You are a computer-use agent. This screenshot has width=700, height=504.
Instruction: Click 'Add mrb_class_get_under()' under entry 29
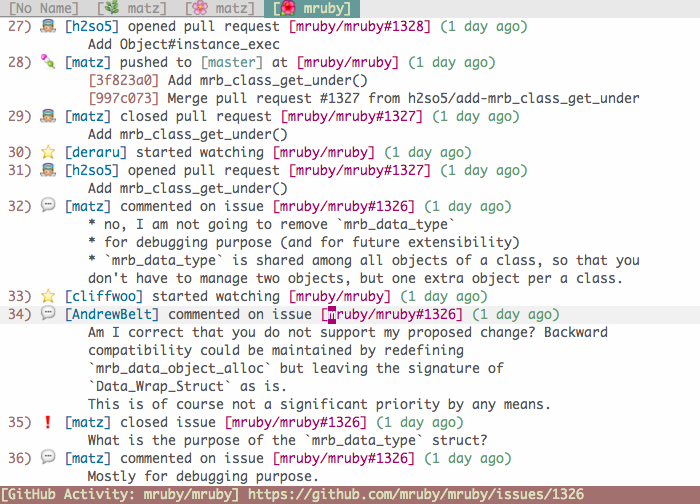tap(188, 134)
